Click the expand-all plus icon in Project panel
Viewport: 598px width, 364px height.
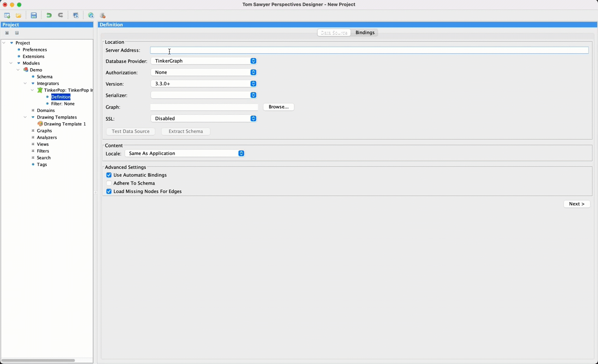point(7,33)
